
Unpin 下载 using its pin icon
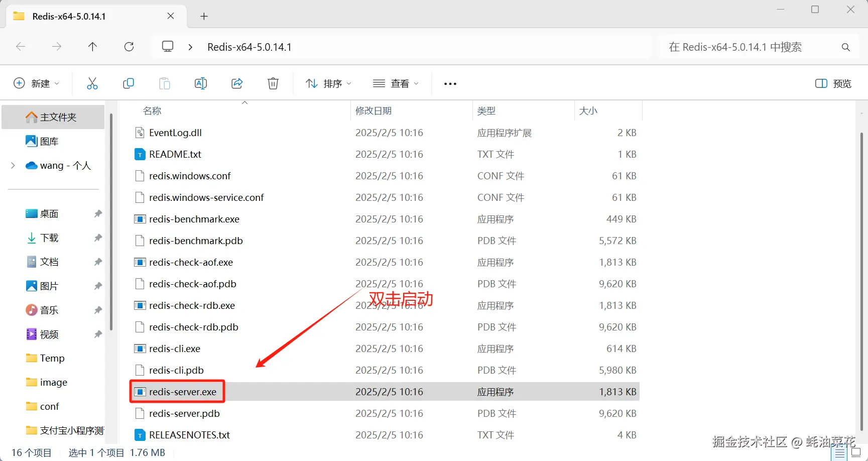click(98, 238)
